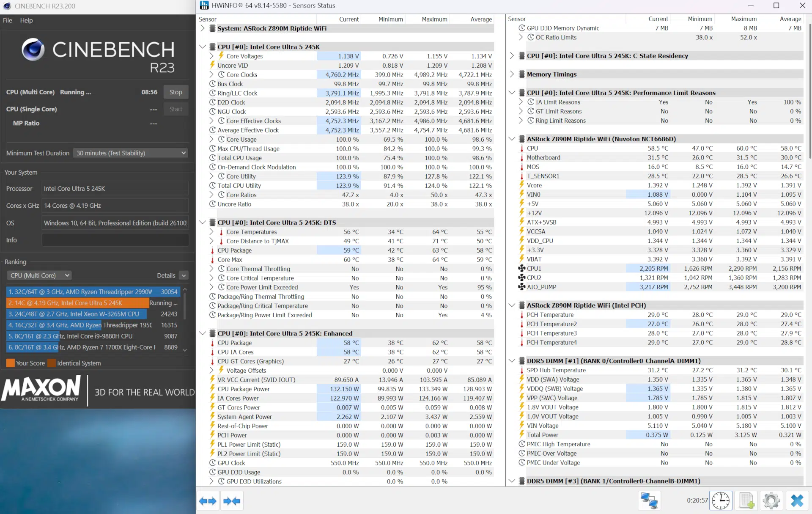812x514 pixels.
Task: Click the dropdown arrow beside Details
Action: pyautogui.click(x=184, y=275)
